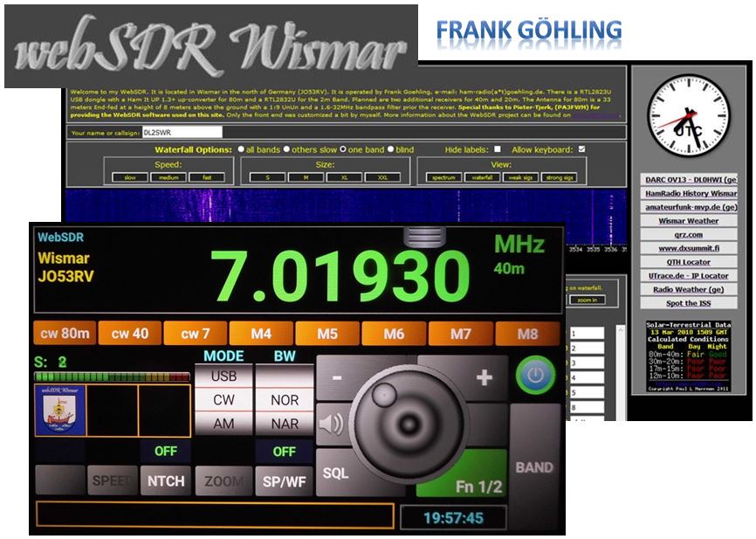The image size is (756, 539).
Task: Recall memory M6
Action: pos(394,334)
